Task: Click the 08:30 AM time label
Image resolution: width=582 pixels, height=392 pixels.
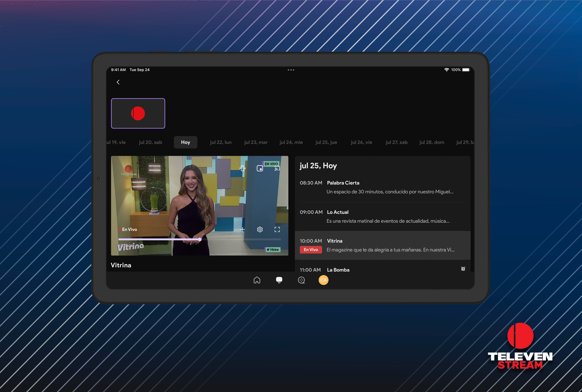Action: point(311,183)
